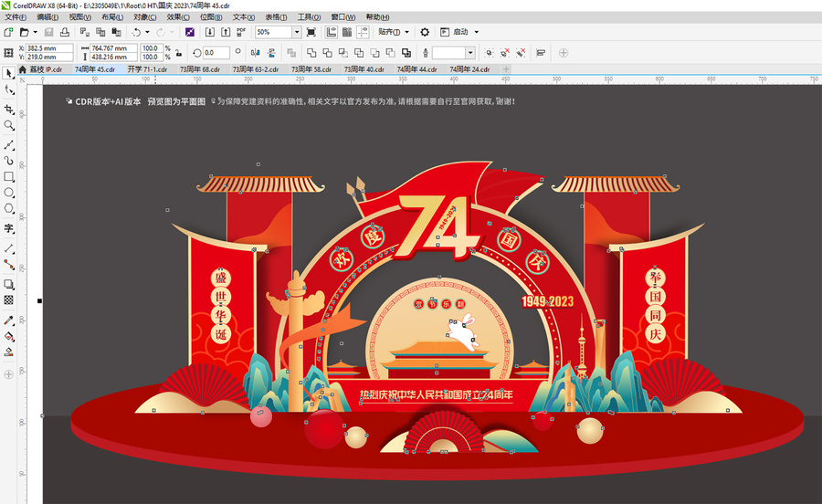Toggle the lock ratio padlock

click(x=178, y=52)
